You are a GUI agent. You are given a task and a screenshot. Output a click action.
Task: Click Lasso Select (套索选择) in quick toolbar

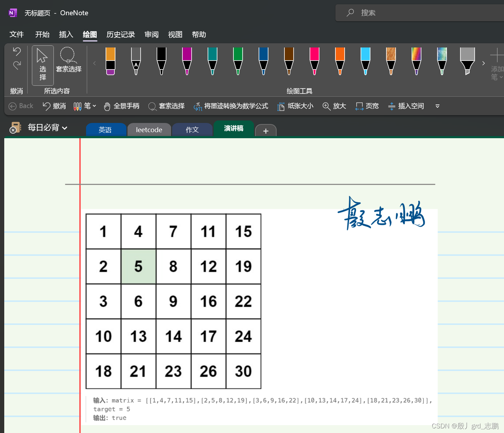coord(166,106)
